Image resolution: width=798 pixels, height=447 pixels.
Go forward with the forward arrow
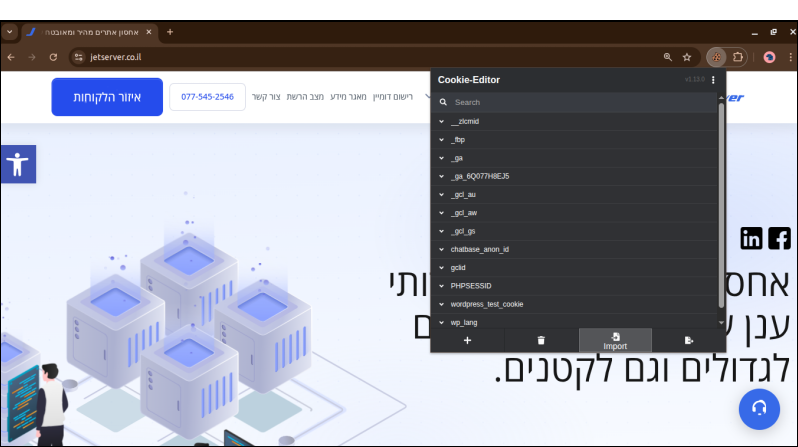(32, 57)
